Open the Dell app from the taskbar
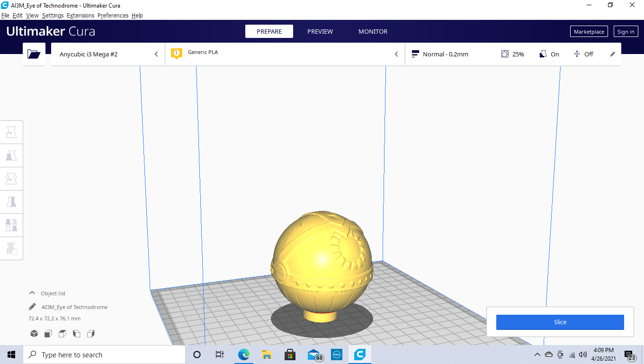The height and width of the screenshot is (364, 644). point(337,355)
